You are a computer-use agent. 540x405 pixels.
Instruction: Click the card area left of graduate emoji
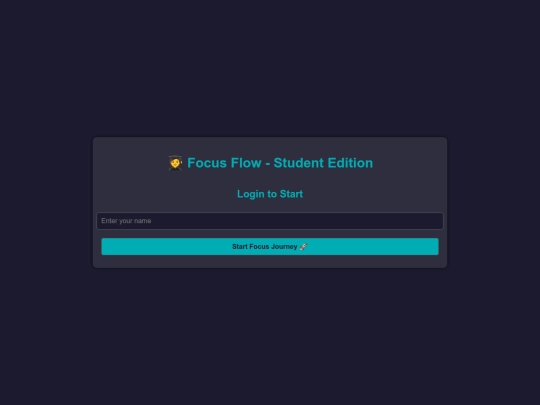point(131,163)
